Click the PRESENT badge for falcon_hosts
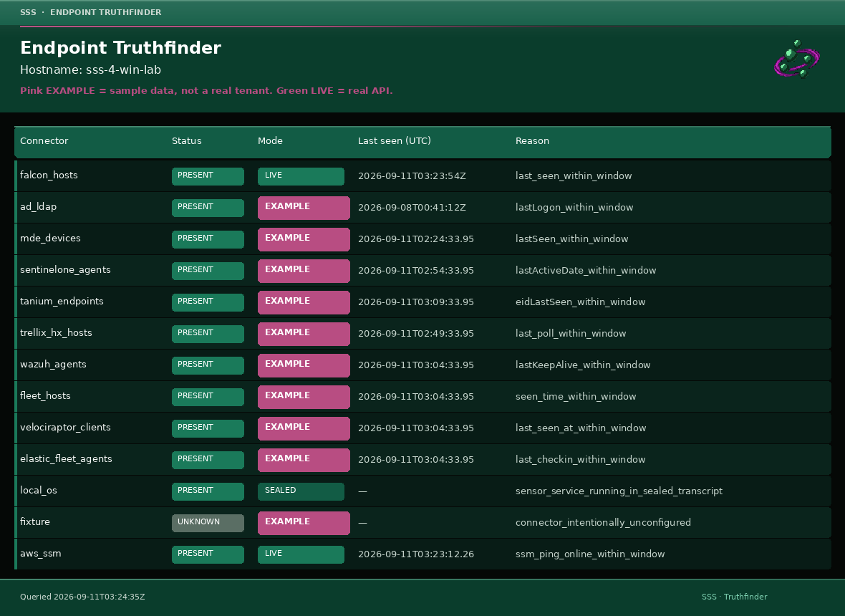 tap(208, 176)
